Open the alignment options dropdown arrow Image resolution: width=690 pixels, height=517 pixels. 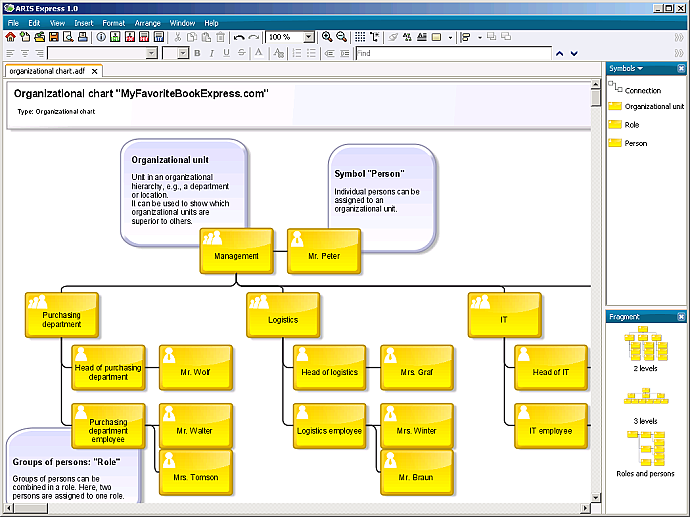point(480,38)
